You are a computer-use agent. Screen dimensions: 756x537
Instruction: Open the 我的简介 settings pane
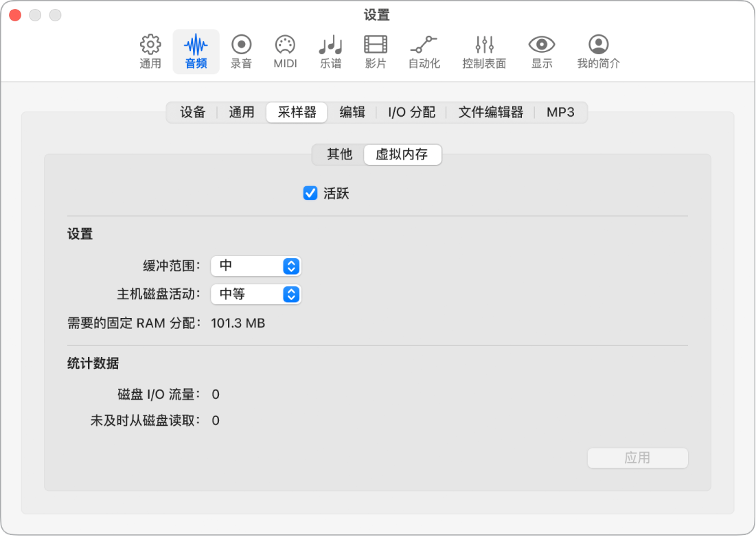click(597, 51)
